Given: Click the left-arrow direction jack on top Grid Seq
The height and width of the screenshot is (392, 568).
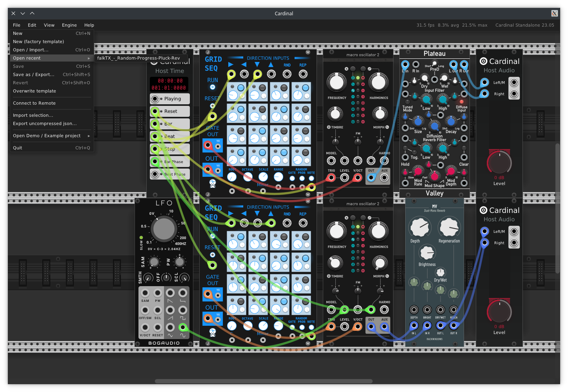Looking at the screenshot, I should [244, 74].
